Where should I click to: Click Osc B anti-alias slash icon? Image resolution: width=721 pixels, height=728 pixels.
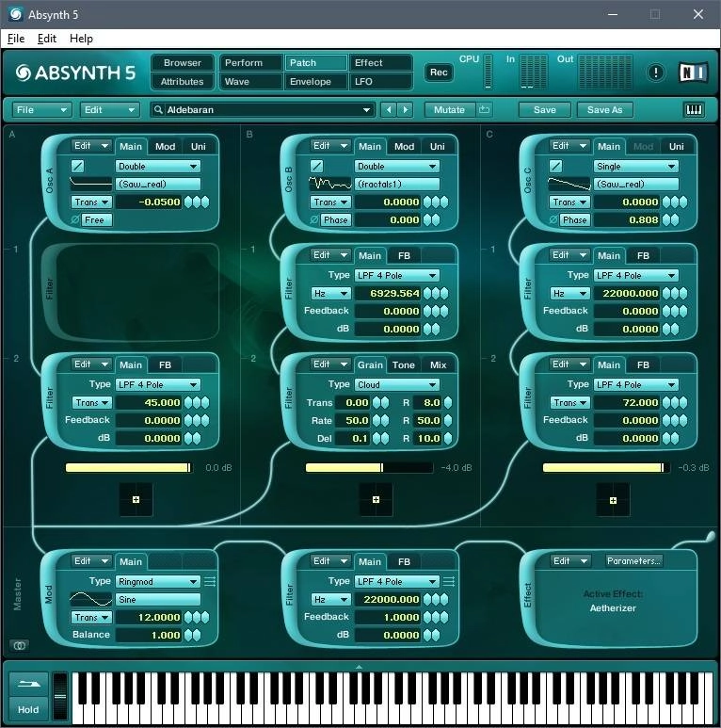[x=316, y=166]
